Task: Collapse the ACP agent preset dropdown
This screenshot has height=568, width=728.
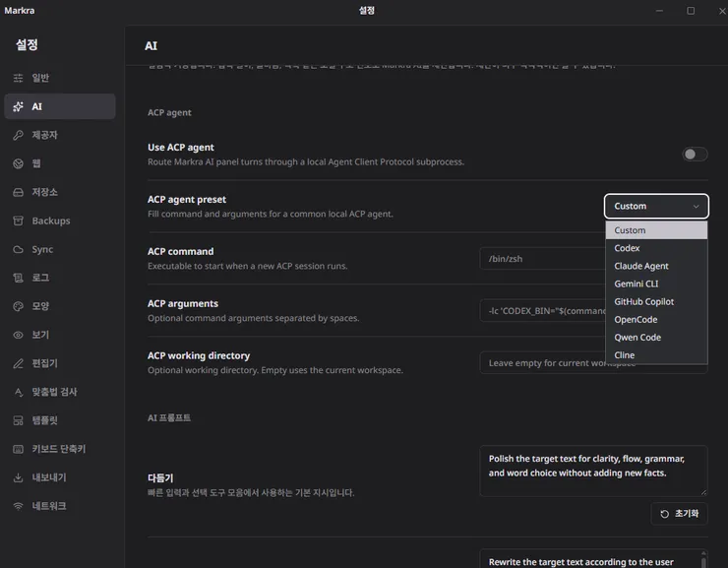Action: click(x=656, y=206)
